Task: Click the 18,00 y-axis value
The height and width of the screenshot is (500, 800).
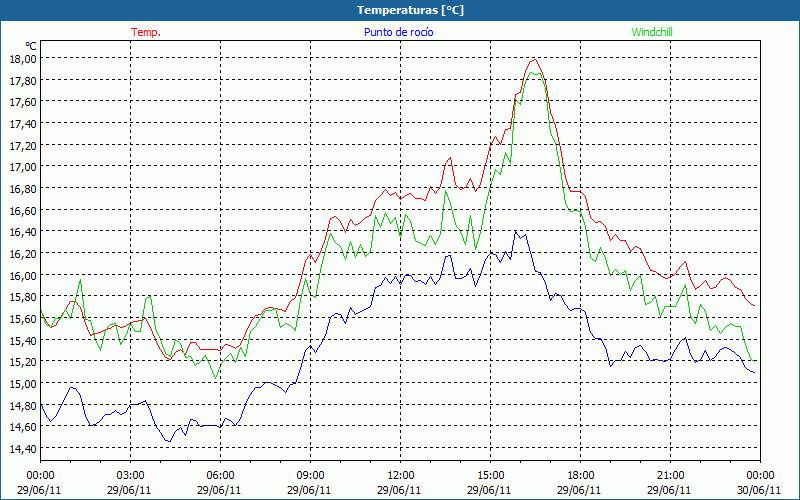Action: 23,59
